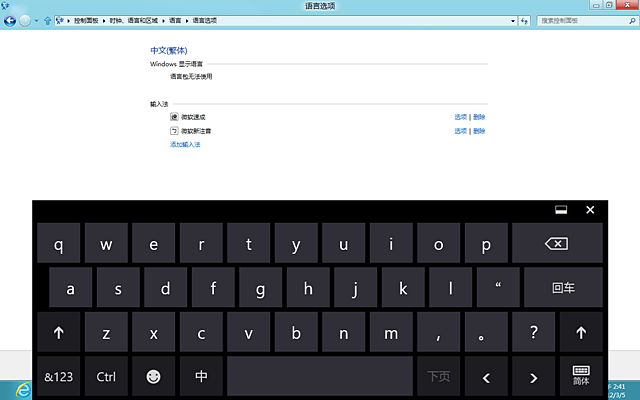Open the keyboard layout switcher 简体
Image resolution: width=640 pixels, height=400 pixels.
(581, 376)
